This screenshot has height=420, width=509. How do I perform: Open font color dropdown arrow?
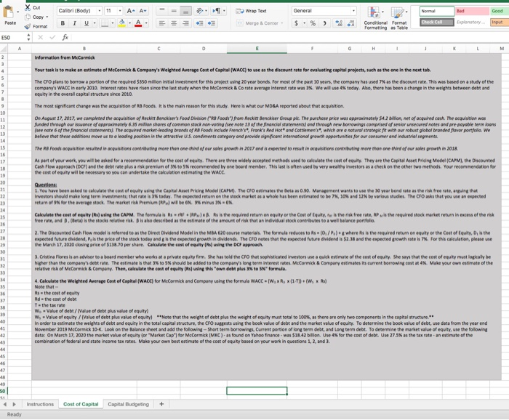146,23
